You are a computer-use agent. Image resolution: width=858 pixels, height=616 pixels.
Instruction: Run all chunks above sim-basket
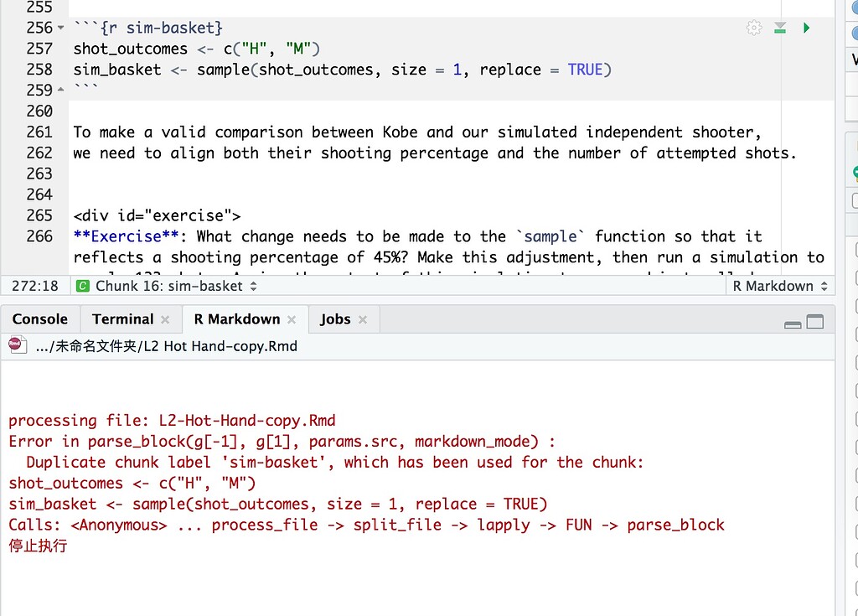pyautogui.click(x=780, y=28)
